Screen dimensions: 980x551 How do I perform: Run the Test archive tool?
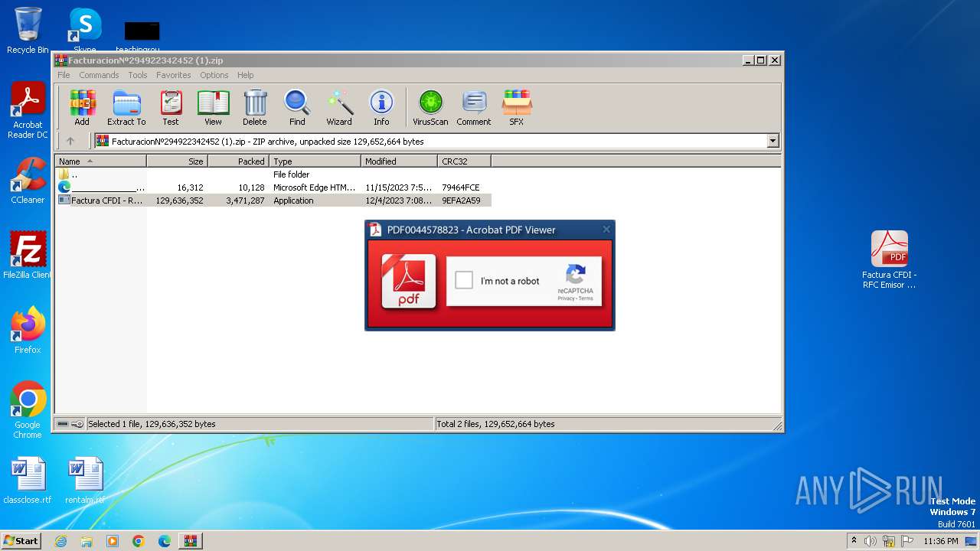coord(171,108)
